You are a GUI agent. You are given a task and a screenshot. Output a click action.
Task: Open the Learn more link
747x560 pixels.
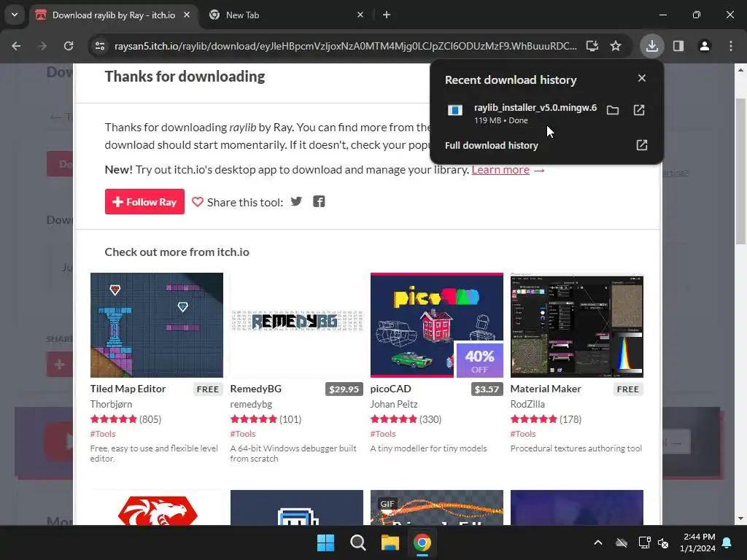(500, 169)
